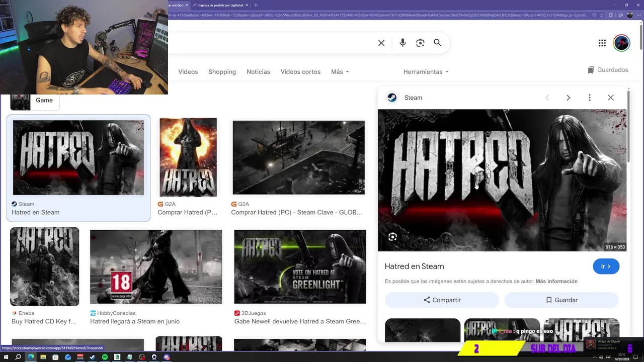Open the G2A Steam Clave gameplay thumbnail

tap(298, 157)
